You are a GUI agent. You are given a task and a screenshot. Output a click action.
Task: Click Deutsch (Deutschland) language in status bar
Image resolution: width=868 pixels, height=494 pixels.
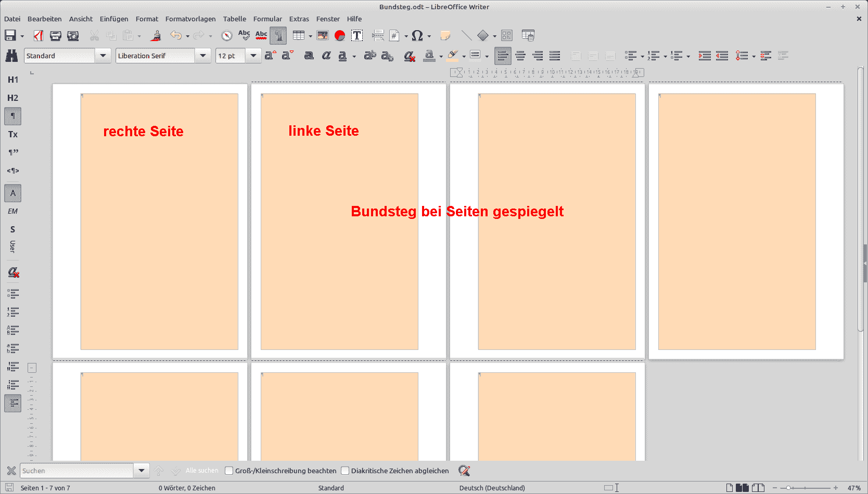pos(492,488)
